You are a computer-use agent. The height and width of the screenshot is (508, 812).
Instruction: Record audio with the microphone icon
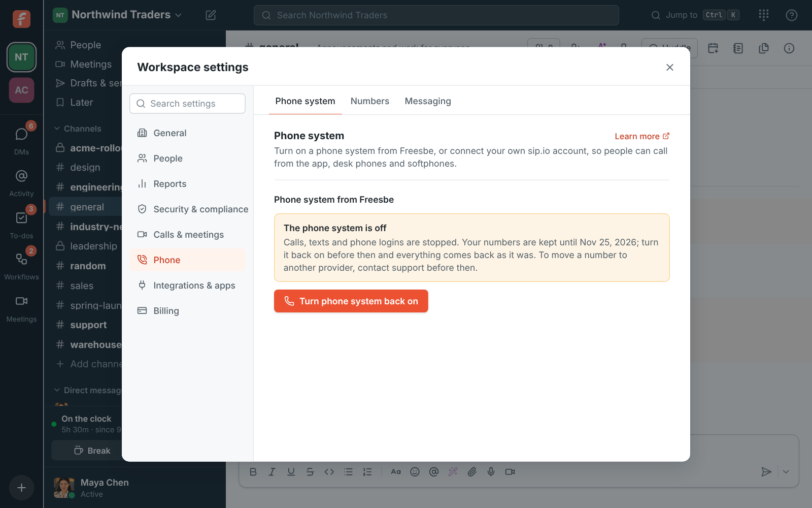pyautogui.click(x=491, y=472)
